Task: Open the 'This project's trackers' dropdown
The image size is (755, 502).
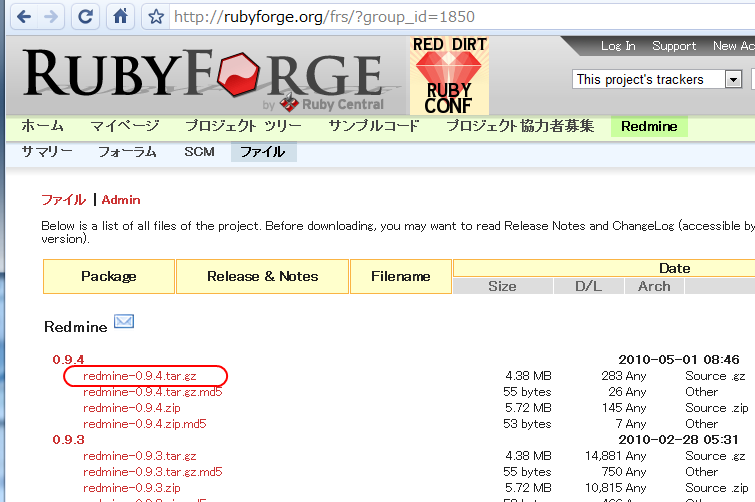Action: coord(657,79)
